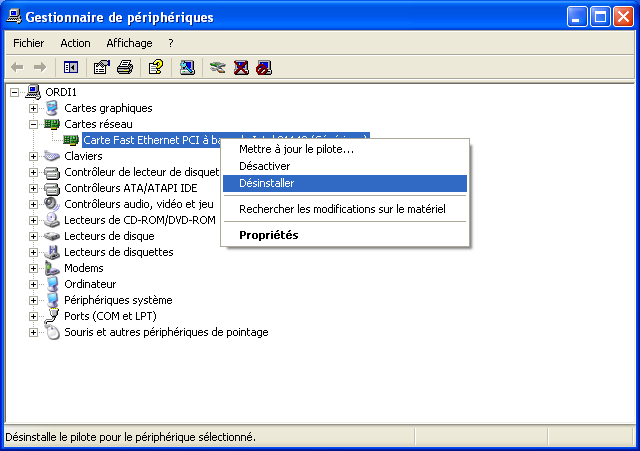This screenshot has width=640, height=451.
Task: Collapse the Cartes réseau node
Action: 34,124
